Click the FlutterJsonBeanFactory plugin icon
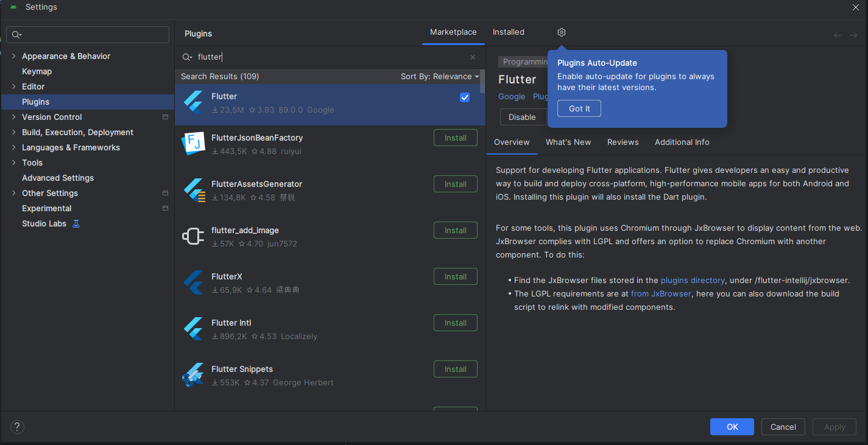This screenshot has height=445, width=868. 193,144
